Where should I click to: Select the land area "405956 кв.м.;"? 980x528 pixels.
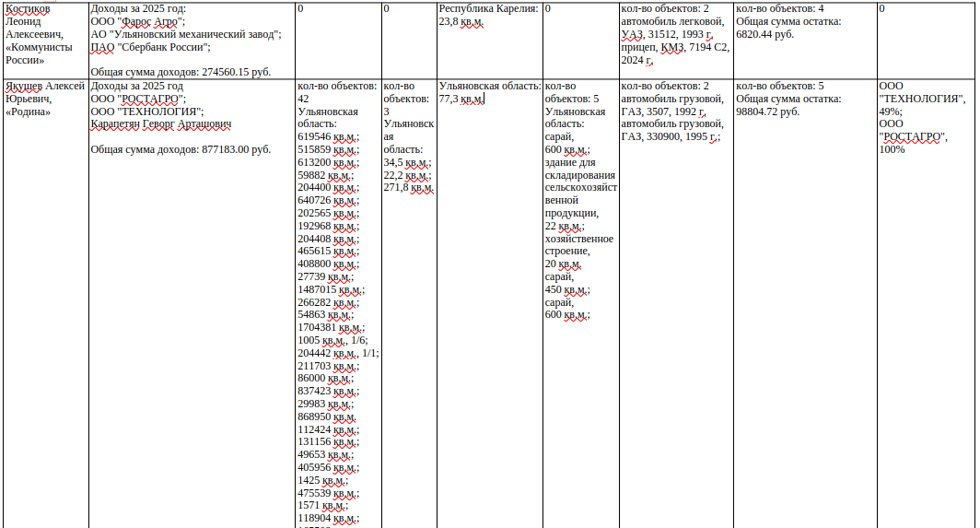point(328,467)
